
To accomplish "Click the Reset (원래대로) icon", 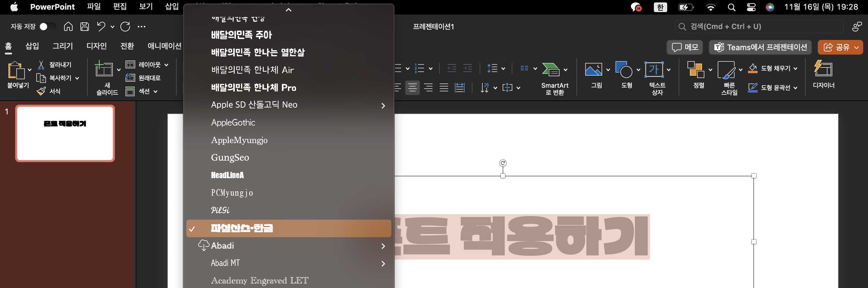I will (x=130, y=77).
